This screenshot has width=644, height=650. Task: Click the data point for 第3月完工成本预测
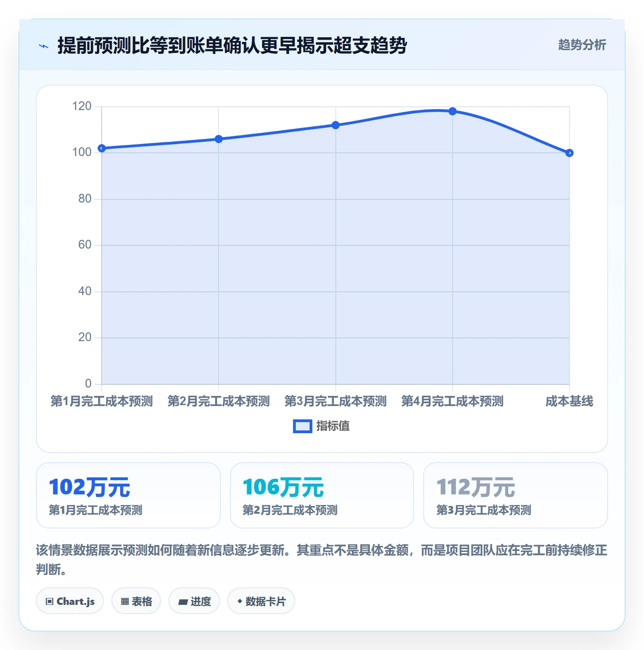tap(336, 125)
